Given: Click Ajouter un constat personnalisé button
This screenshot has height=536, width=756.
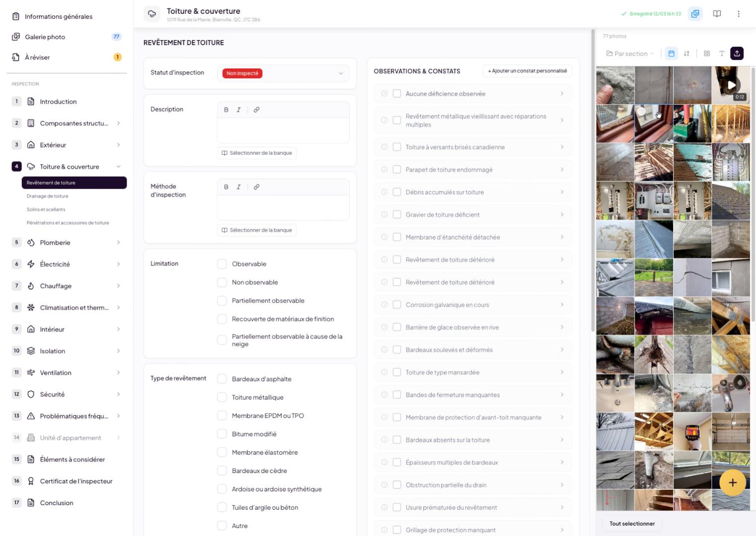Looking at the screenshot, I should coord(528,71).
